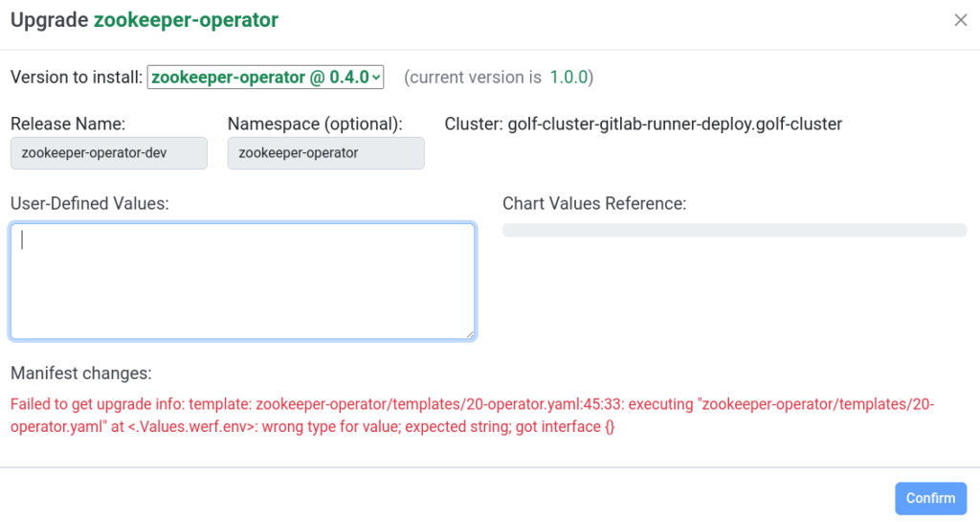Close the Upgrade dialog with the X
Screen dimensions: 980x522
[961, 20]
